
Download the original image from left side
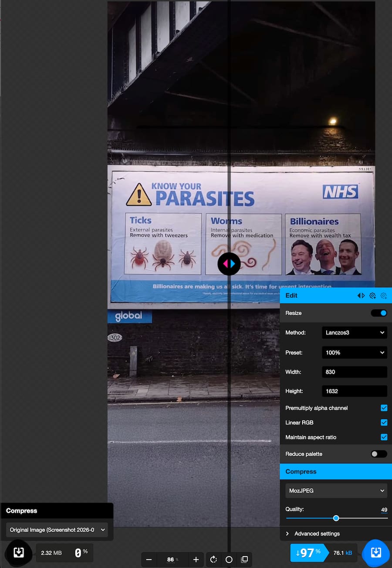[x=19, y=553]
